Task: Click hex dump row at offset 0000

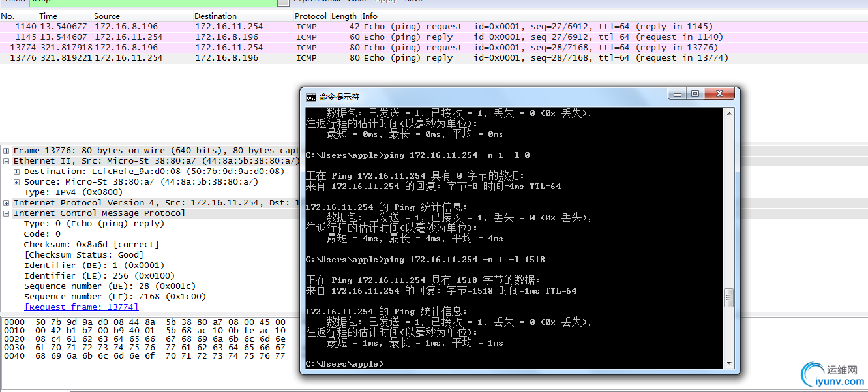Action: (144, 322)
